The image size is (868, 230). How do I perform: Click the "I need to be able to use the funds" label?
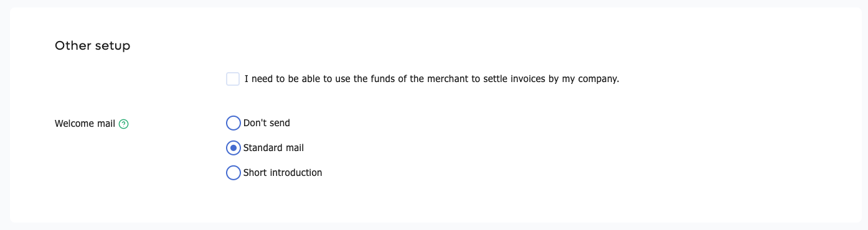pyautogui.click(x=432, y=80)
